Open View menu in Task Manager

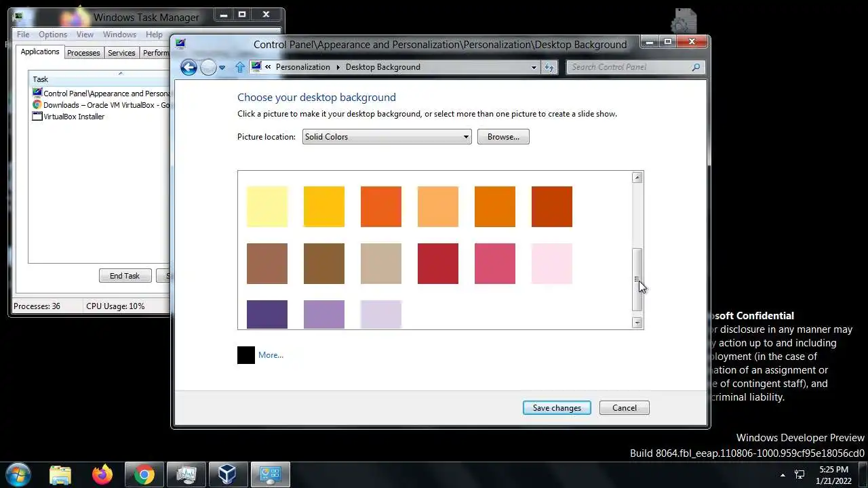click(x=85, y=35)
